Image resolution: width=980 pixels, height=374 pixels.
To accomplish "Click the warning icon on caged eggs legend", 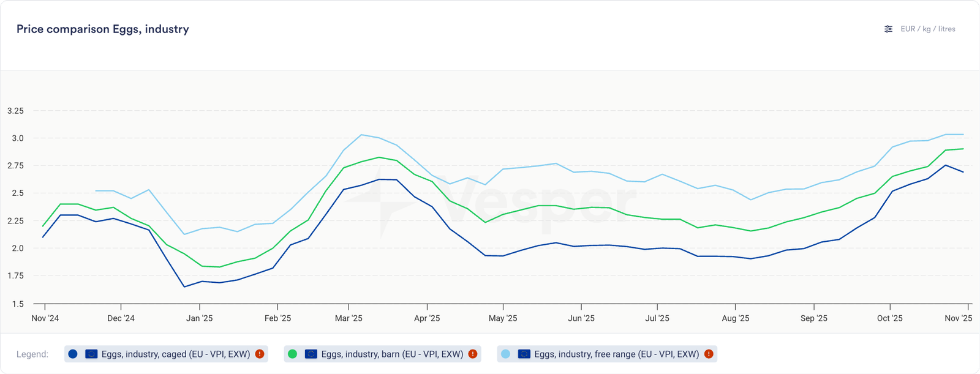I will (x=260, y=354).
